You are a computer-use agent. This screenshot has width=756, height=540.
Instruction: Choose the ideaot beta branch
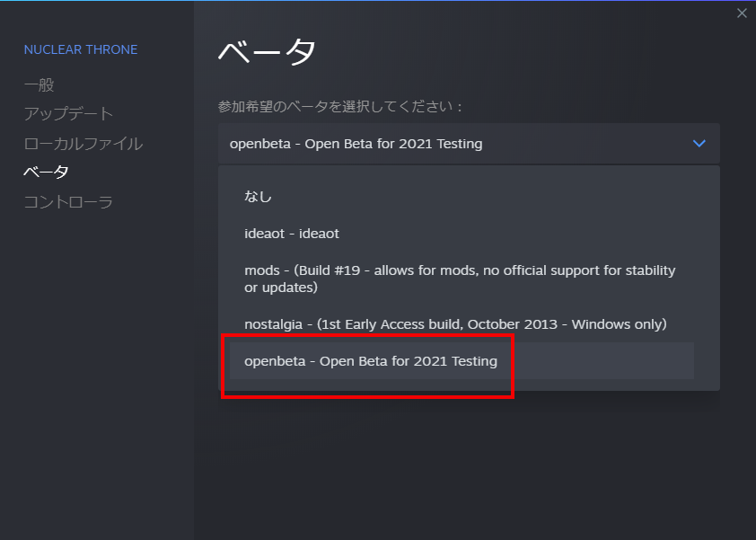pyautogui.click(x=292, y=234)
